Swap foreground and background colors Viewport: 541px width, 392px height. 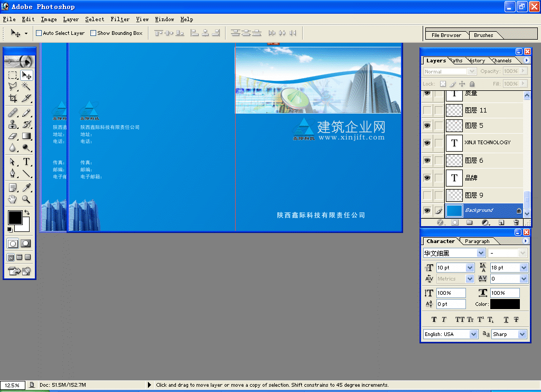point(27,212)
